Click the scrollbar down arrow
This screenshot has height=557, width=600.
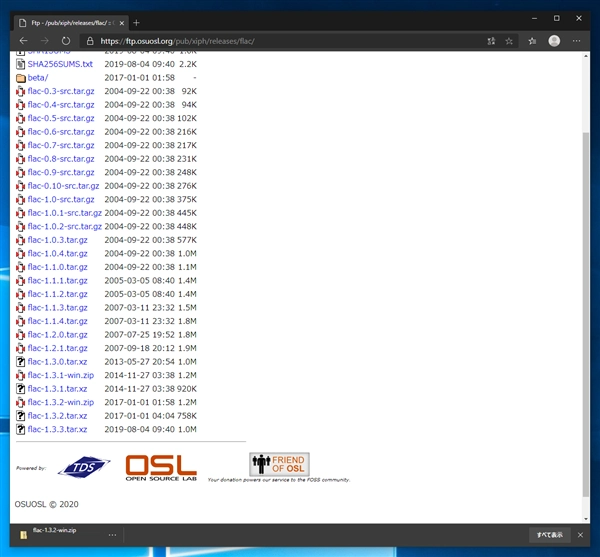[586, 520]
